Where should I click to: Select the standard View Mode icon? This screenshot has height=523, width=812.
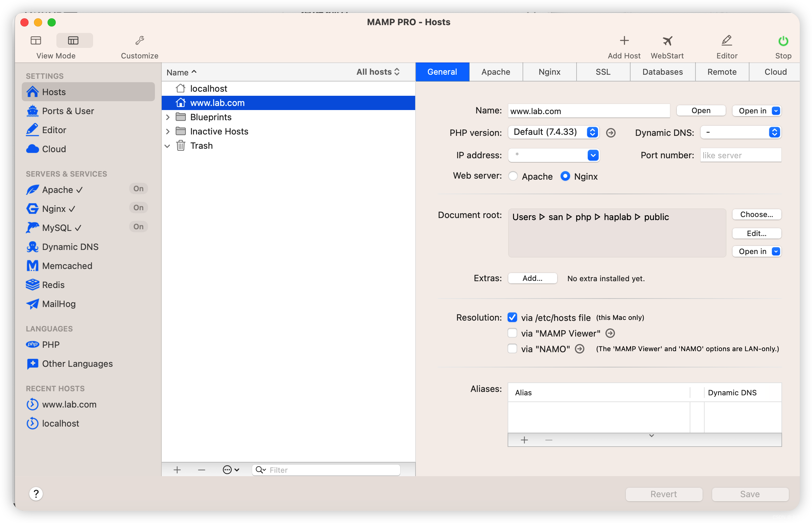(x=36, y=40)
